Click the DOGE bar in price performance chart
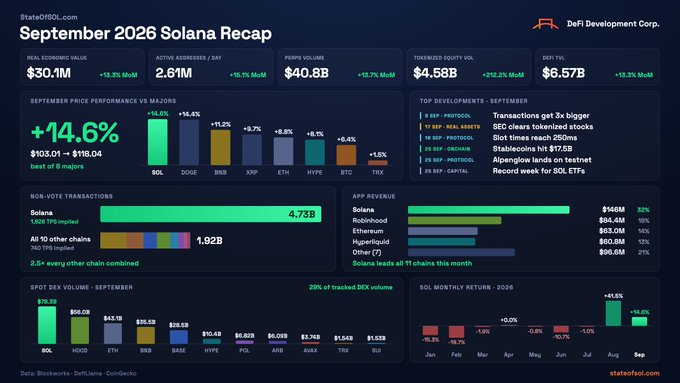This screenshot has width=680, height=383. click(x=189, y=143)
